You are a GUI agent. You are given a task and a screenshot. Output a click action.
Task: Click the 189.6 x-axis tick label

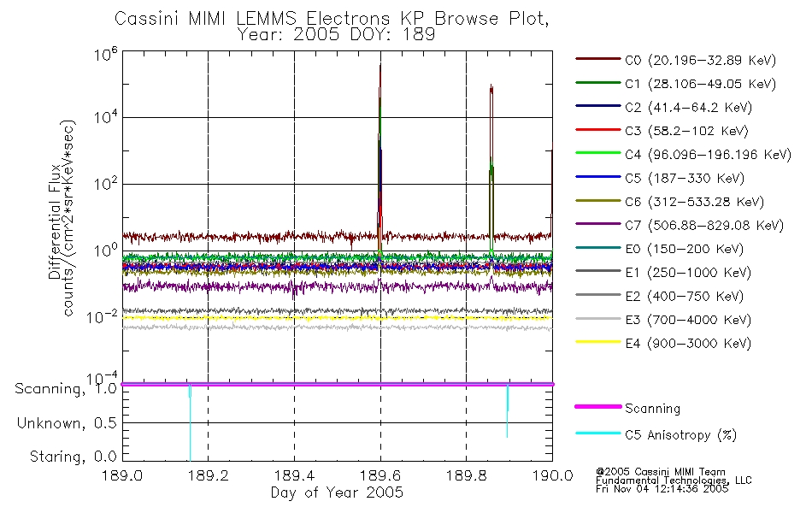point(380,475)
